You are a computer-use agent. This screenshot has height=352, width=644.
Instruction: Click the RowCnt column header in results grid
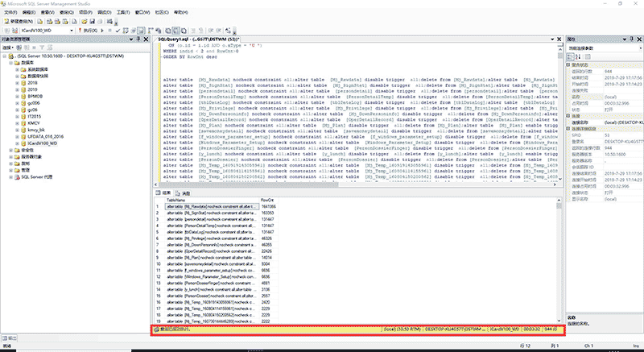click(269, 200)
